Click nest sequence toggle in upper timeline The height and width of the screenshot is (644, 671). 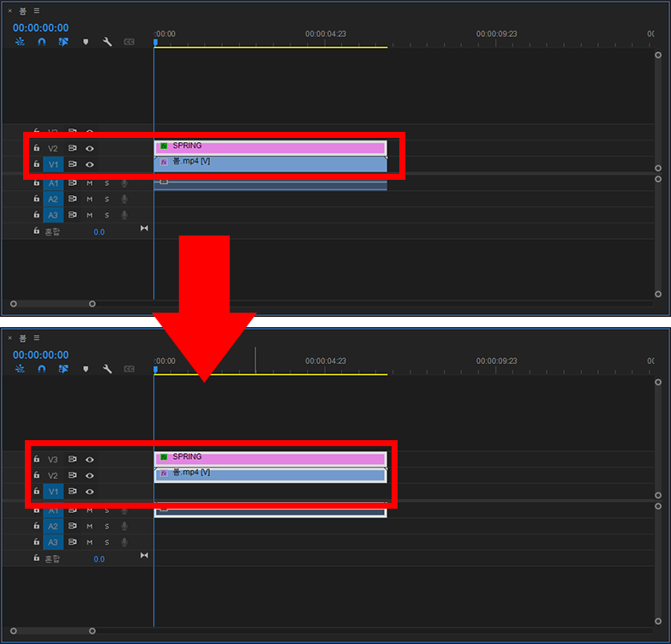[19, 42]
